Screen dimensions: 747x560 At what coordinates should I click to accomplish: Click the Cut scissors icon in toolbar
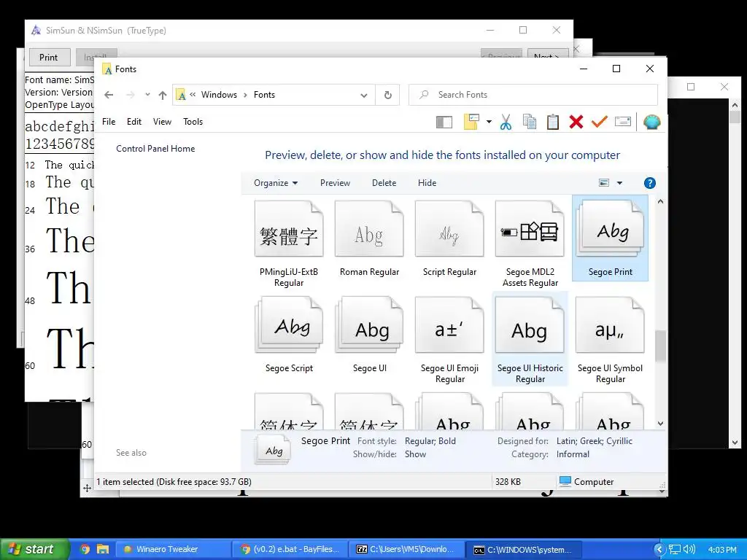(x=506, y=122)
